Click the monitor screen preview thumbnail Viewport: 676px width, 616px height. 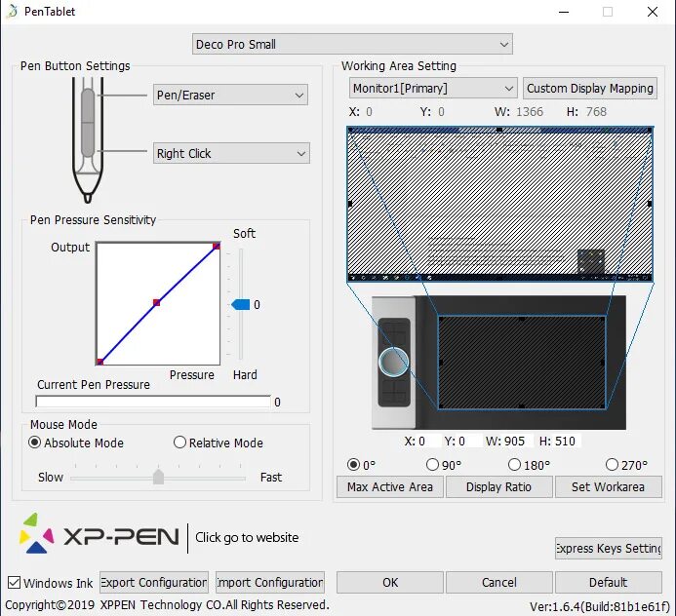coord(500,204)
